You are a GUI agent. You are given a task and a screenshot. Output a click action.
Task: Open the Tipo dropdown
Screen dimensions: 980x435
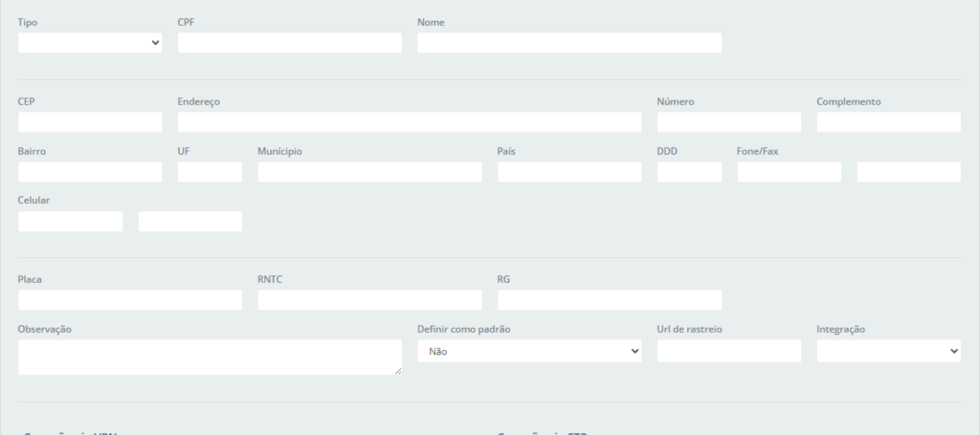point(90,43)
